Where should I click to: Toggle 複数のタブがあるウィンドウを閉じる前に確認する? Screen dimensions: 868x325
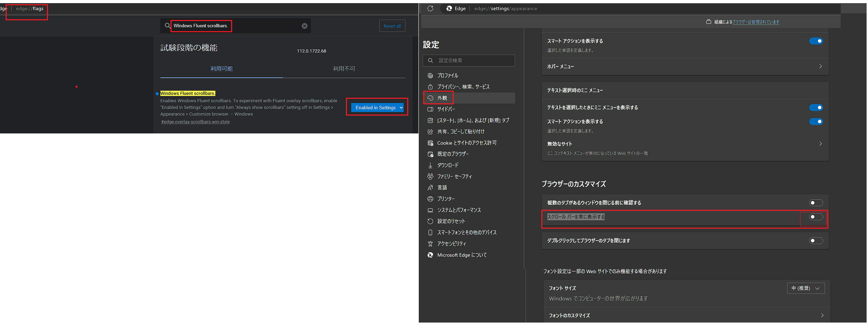(816, 203)
